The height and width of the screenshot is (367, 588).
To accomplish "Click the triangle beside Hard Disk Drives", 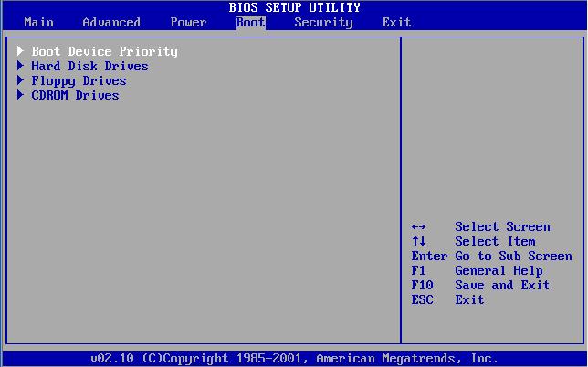I will 20,66.
